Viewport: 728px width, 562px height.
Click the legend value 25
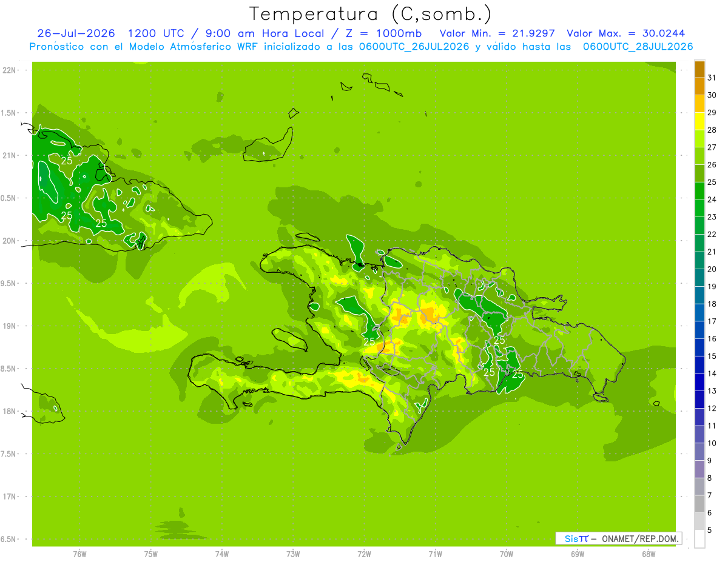point(712,182)
